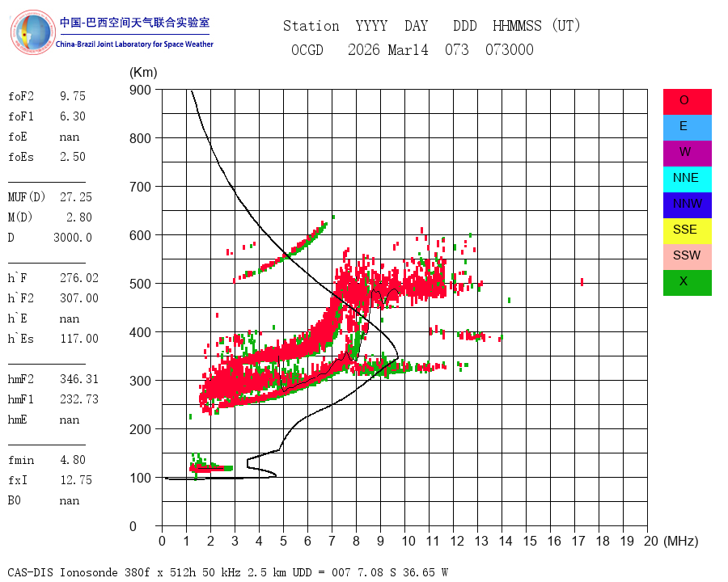Image resolution: width=728 pixels, height=582 pixels.
Task: Click the 500 km axis label
Action: point(140,284)
